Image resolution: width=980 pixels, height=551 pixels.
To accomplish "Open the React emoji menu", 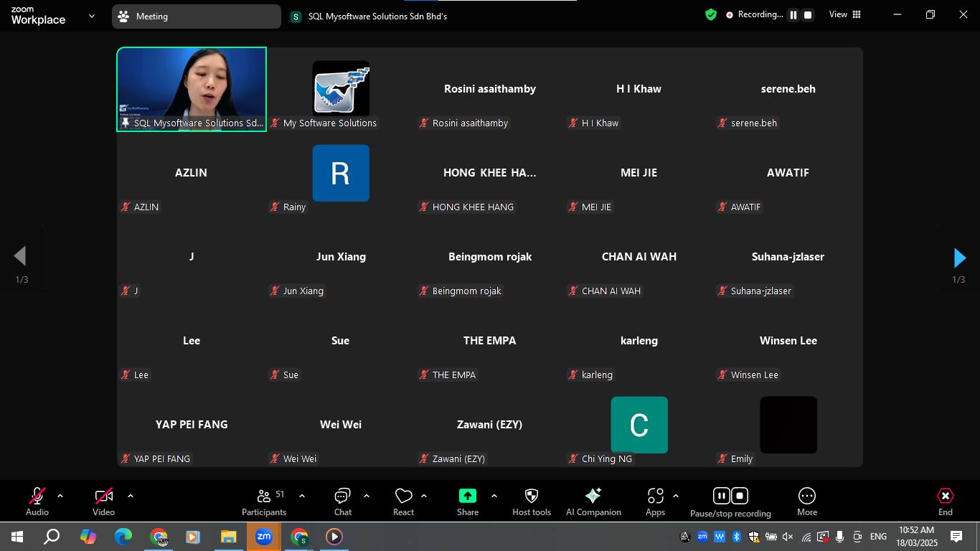I will point(403,501).
